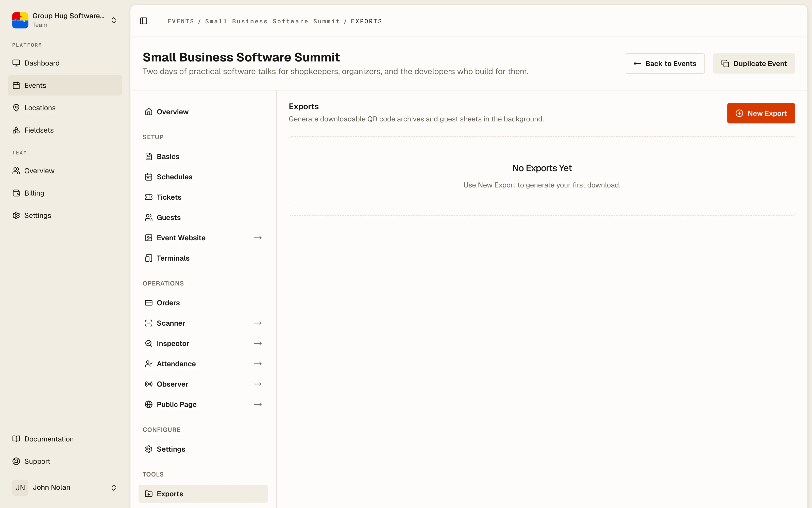Click the Observer broadcast icon
This screenshot has width=812, height=508.
point(149,384)
